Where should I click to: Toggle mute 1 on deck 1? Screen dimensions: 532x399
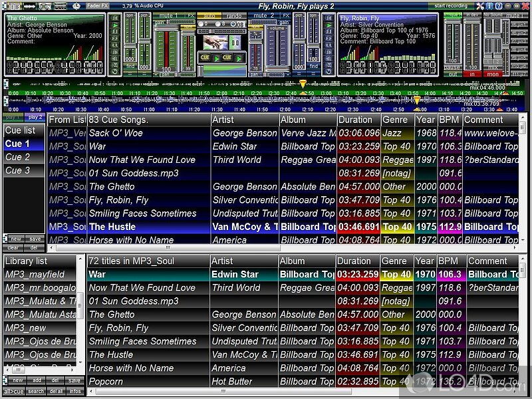tap(168, 15)
